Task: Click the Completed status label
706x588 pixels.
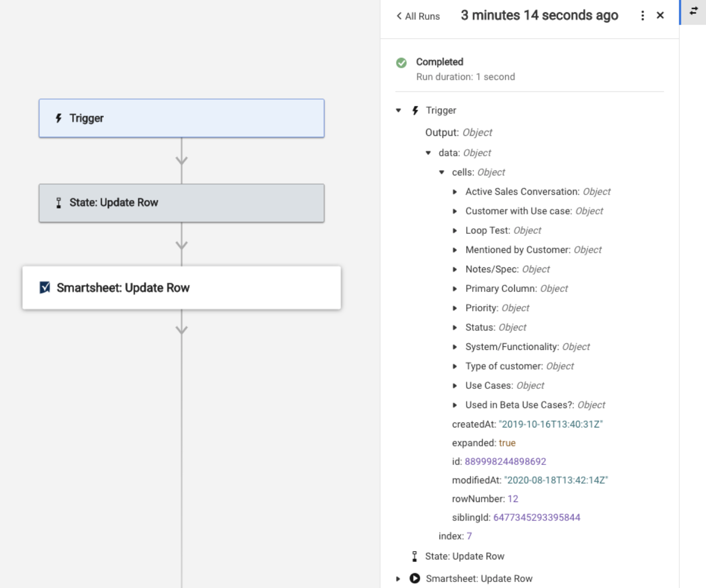Action: 440,62
